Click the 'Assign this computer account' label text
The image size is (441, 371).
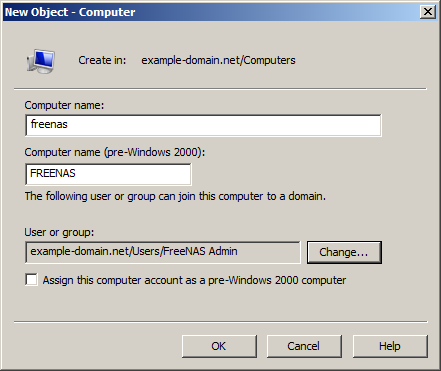tap(194, 280)
